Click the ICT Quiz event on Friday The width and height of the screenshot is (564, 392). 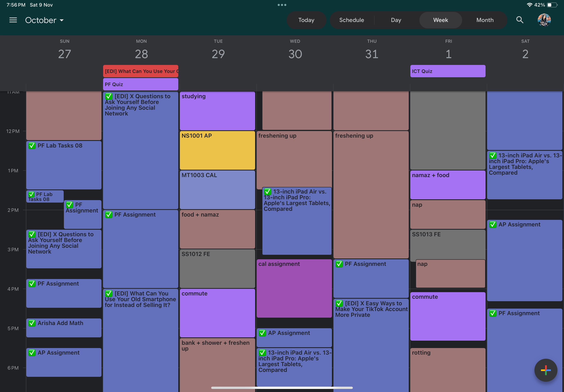[x=447, y=71]
